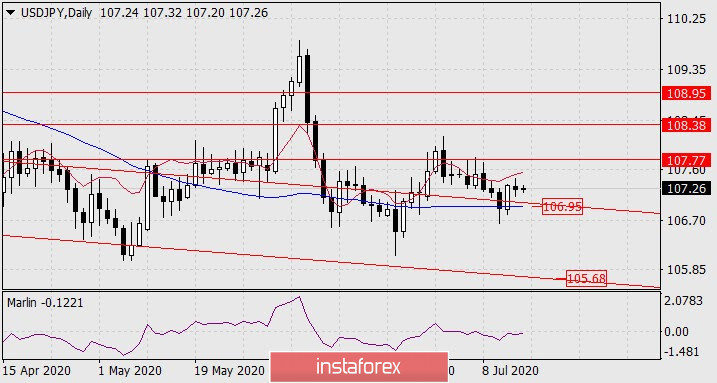
Task: Click the 108.38 red price level label
Action: pos(686,125)
